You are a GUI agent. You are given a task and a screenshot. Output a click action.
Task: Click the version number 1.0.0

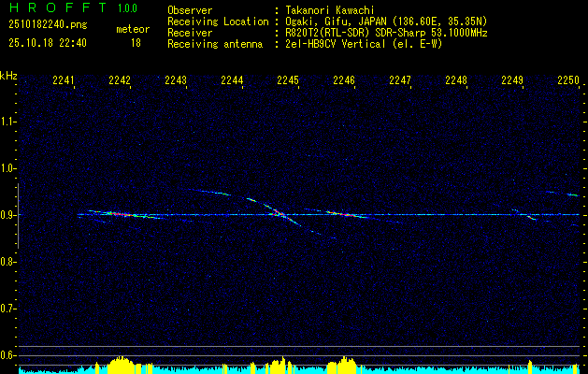[x=127, y=8]
